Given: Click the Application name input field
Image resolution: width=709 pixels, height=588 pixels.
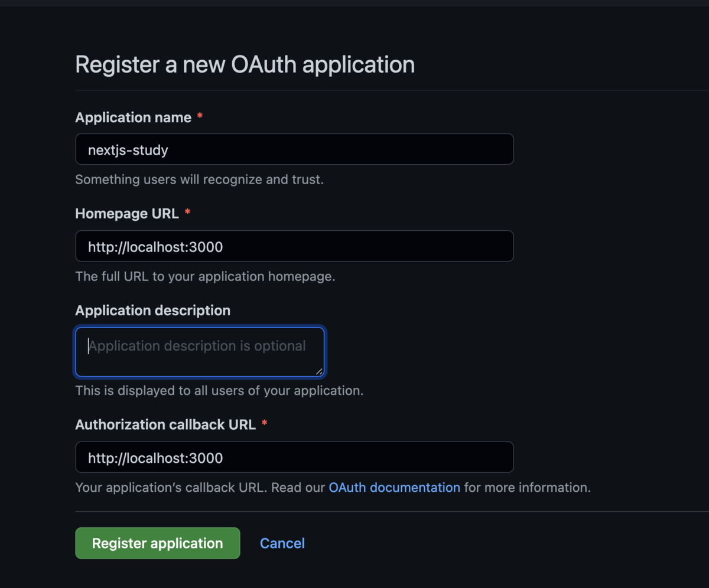Looking at the screenshot, I should pyautogui.click(x=294, y=149).
